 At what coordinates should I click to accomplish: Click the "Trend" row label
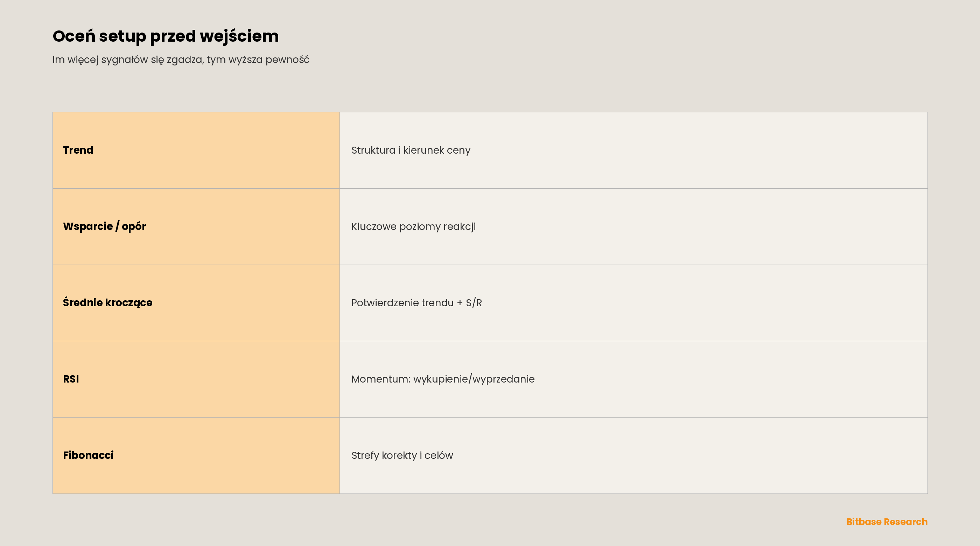pos(78,150)
